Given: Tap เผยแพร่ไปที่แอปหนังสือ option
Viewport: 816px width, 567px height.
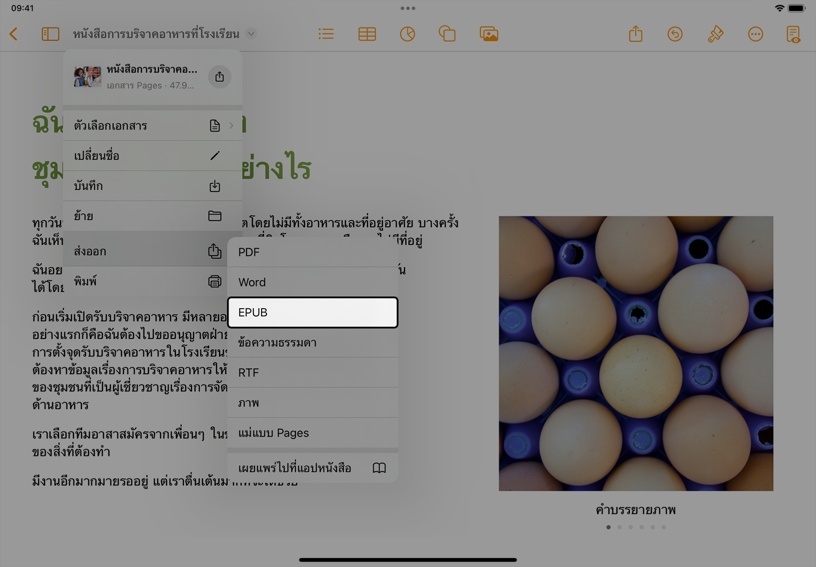Looking at the screenshot, I should click(312, 468).
